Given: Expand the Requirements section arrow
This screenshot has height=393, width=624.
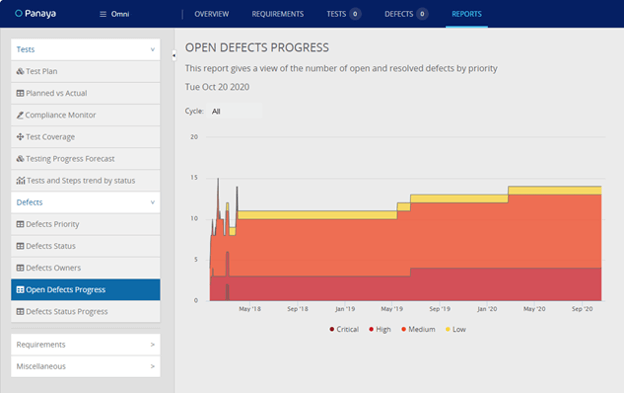Looking at the screenshot, I should pyautogui.click(x=152, y=344).
